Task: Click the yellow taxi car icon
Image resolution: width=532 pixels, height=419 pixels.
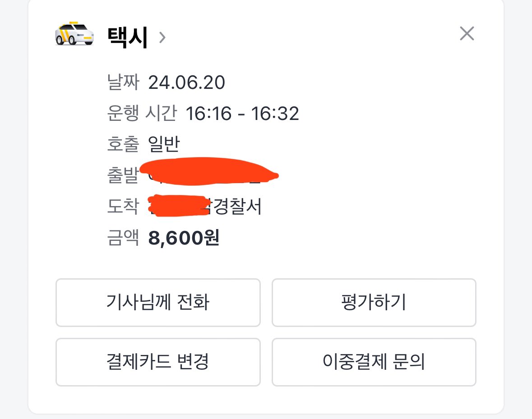Action: [x=74, y=34]
